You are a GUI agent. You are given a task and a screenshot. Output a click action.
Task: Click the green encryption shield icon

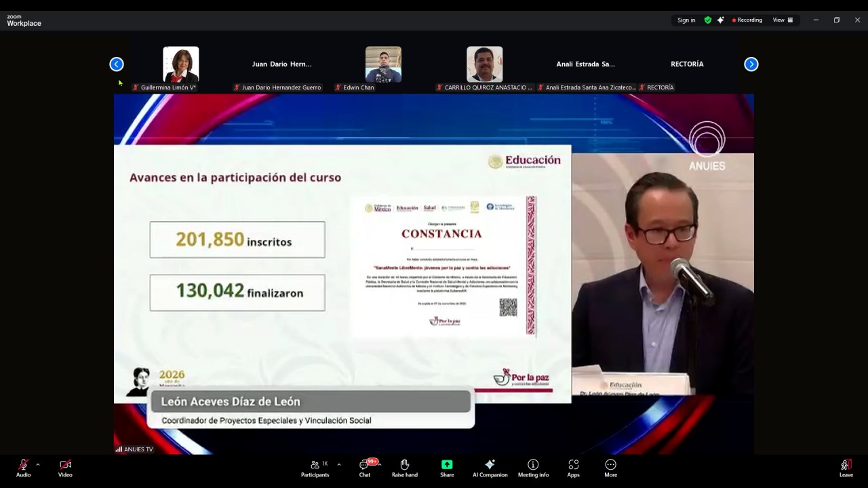coord(708,20)
